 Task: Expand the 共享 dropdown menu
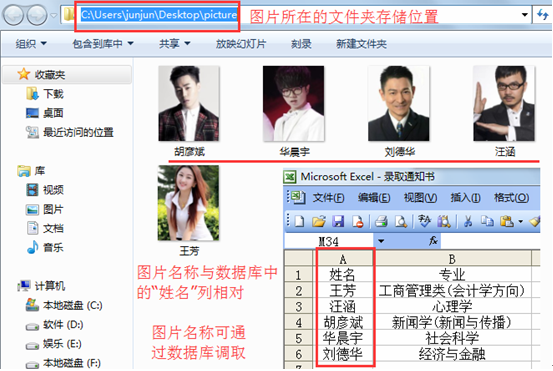click(x=174, y=44)
